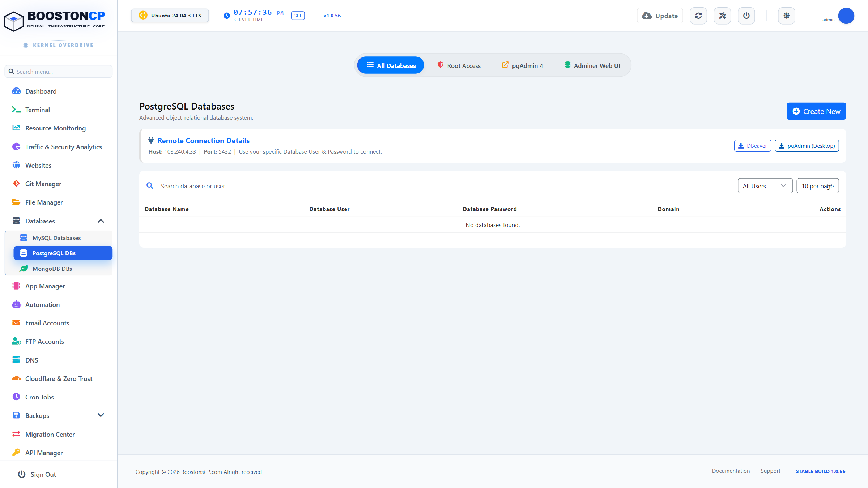Click the Websites globe icon
This screenshot has width=868, height=488.
pos(16,165)
